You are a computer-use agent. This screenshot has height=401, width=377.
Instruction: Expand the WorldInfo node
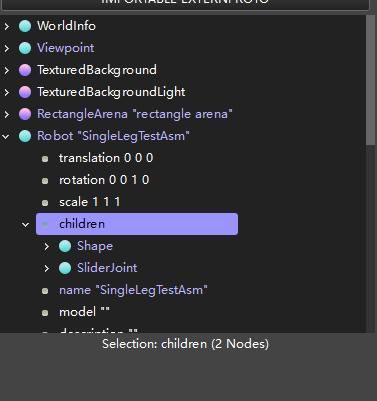click(7, 26)
